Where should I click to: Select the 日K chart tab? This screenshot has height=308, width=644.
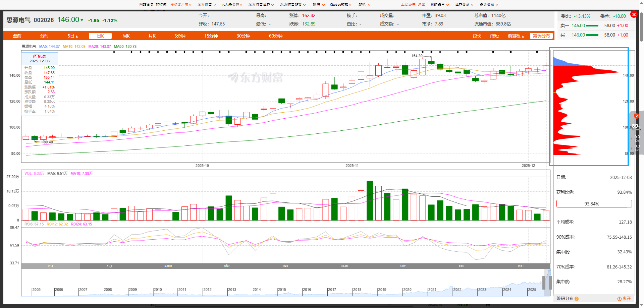100,36
